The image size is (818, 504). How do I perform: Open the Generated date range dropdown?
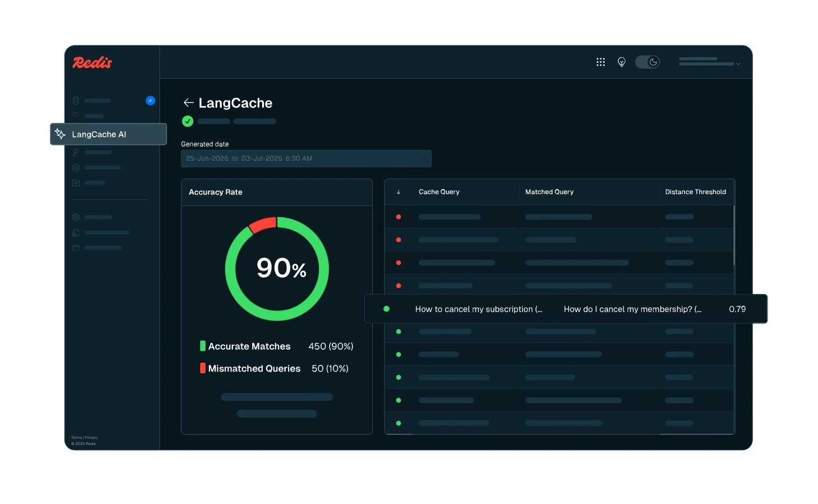(306, 158)
